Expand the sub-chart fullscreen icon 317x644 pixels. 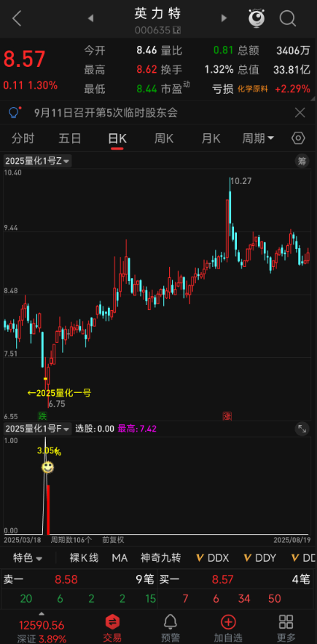pyautogui.click(x=302, y=429)
